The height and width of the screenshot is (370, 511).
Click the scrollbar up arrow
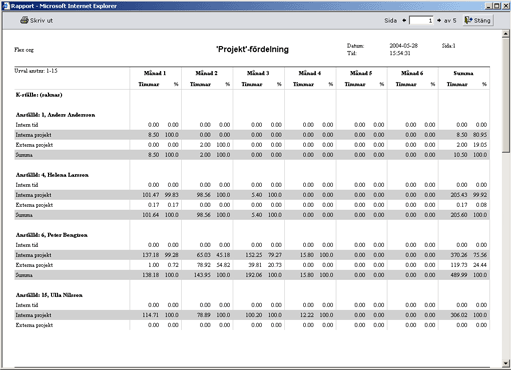click(506, 34)
